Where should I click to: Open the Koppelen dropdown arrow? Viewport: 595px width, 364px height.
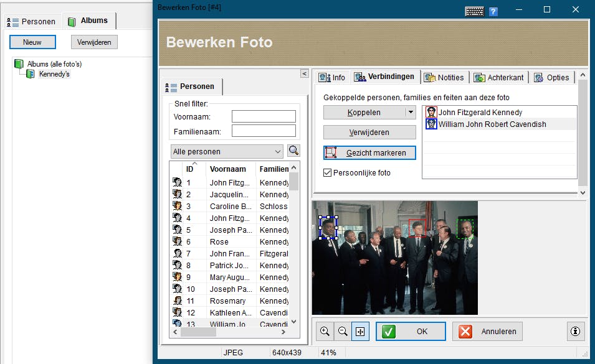pos(411,112)
